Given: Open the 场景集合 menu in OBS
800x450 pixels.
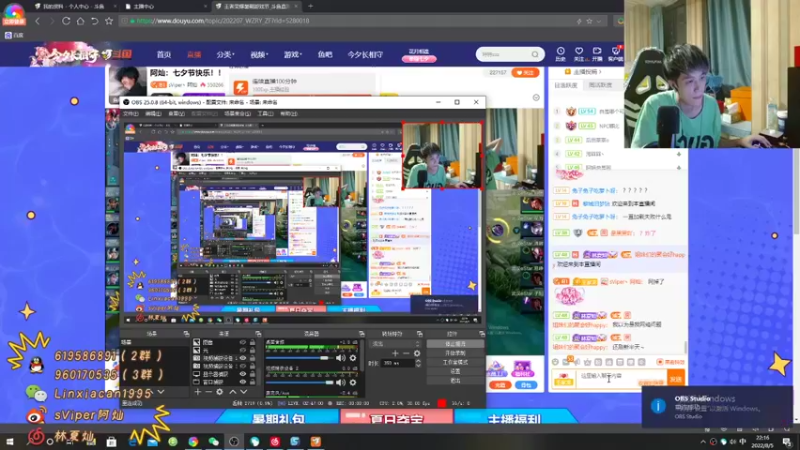Looking at the screenshot, I should (x=237, y=114).
